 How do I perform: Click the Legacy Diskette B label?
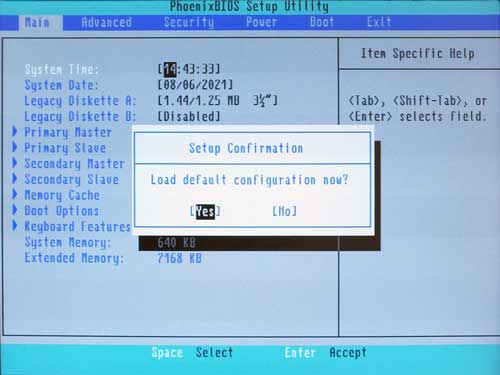click(x=80, y=117)
